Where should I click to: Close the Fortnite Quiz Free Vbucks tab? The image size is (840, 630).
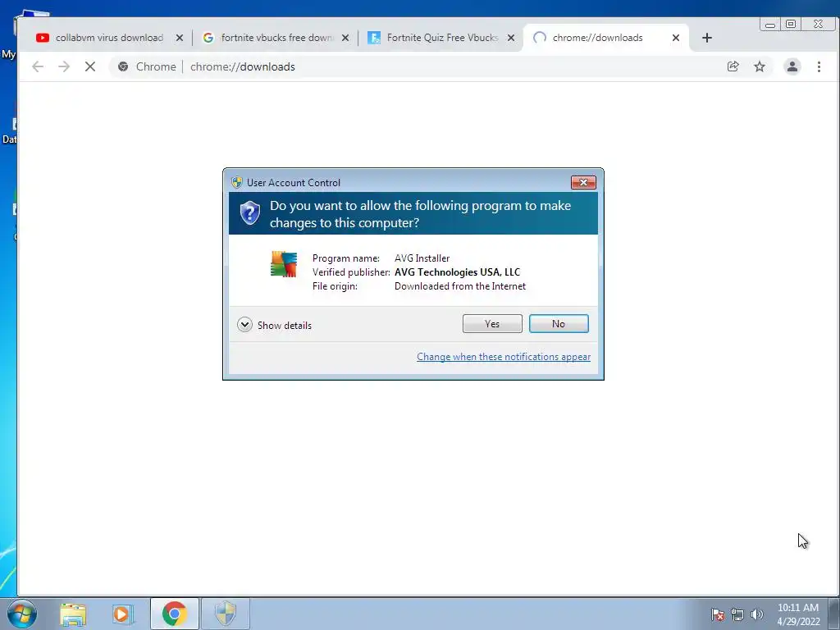pos(510,38)
